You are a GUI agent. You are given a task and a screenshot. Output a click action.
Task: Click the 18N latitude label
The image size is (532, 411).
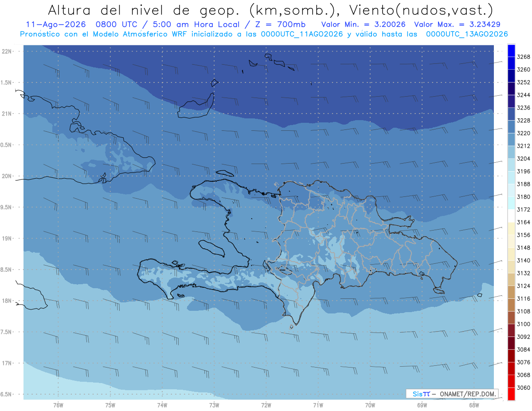(x=8, y=301)
